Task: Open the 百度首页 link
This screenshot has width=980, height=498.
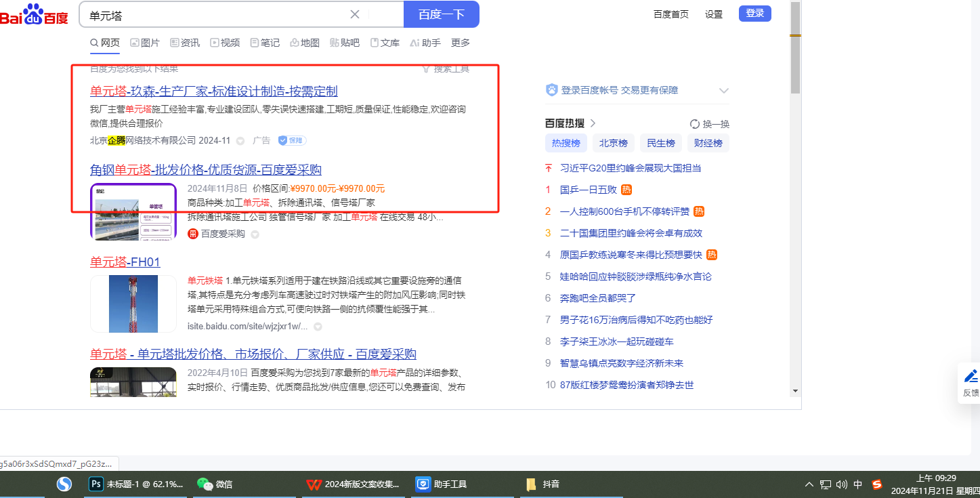Action: 671,14
